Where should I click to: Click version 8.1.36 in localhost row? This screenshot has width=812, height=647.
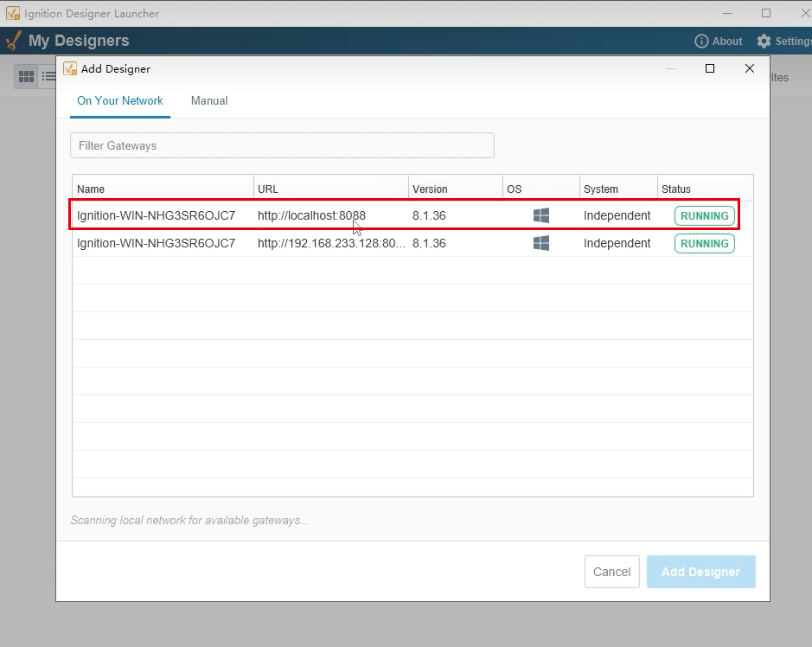point(429,215)
